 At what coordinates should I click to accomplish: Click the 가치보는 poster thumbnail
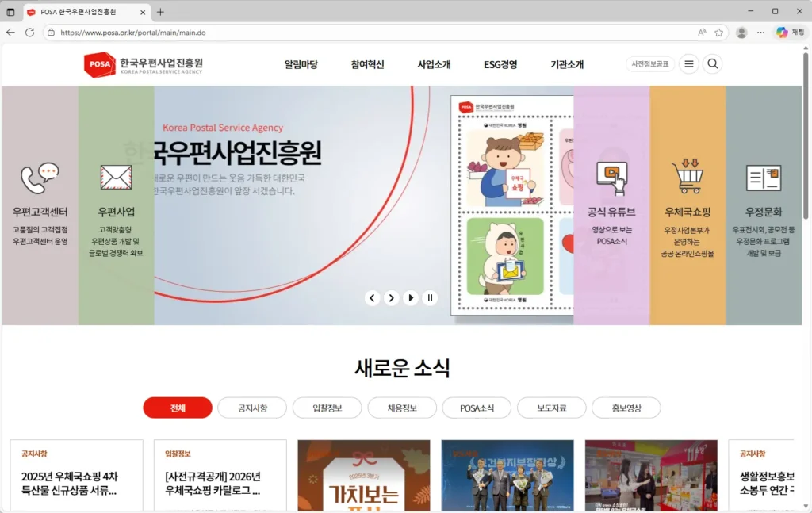pos(363,476)
